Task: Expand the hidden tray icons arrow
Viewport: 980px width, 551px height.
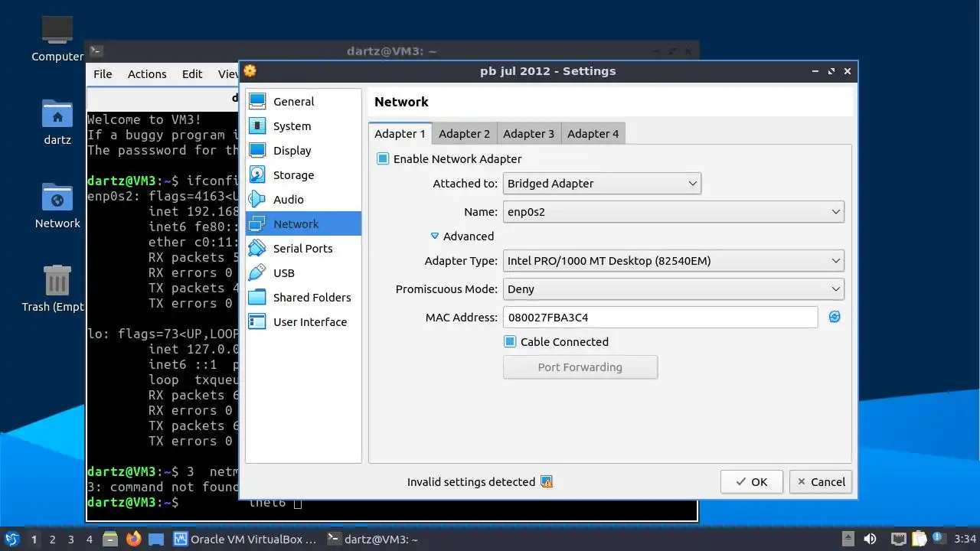Action: point(848,540)
